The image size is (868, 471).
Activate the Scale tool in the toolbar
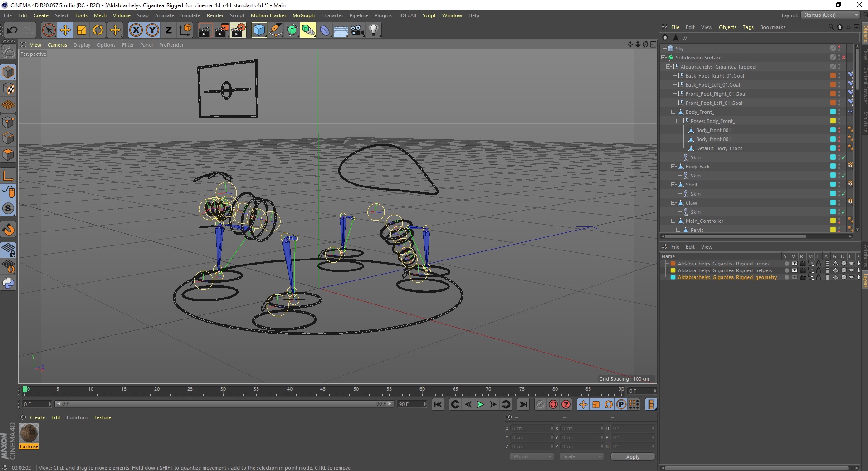[82, 30]
